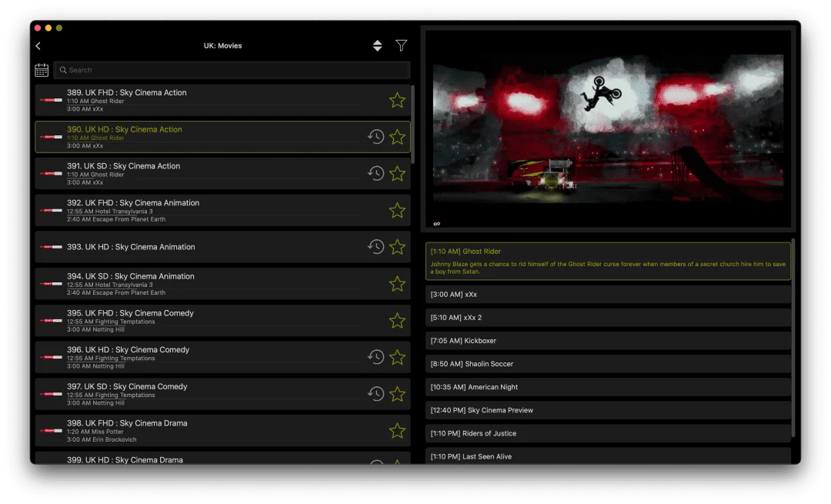Select channel 391. UK SD : Sky Cinema Action
This screenshot has height=504, width=831.
[x=222, y=173]
